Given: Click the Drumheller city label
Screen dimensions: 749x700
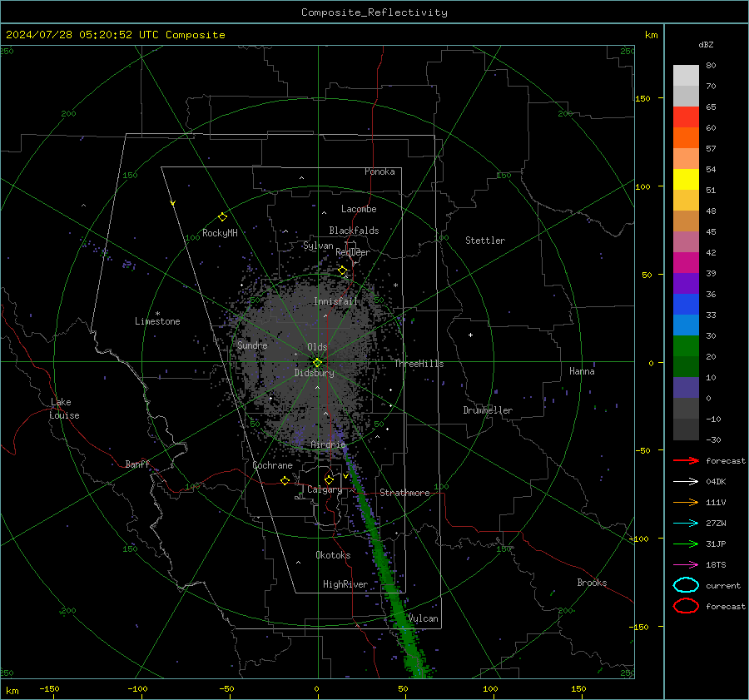Looking at the screenshot, I should [x=488, y=410].
